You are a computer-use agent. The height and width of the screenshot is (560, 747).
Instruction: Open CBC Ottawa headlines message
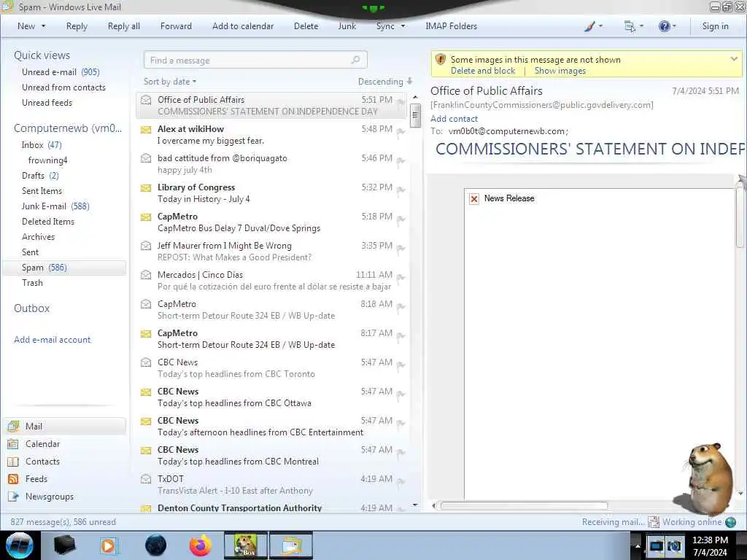271,397
